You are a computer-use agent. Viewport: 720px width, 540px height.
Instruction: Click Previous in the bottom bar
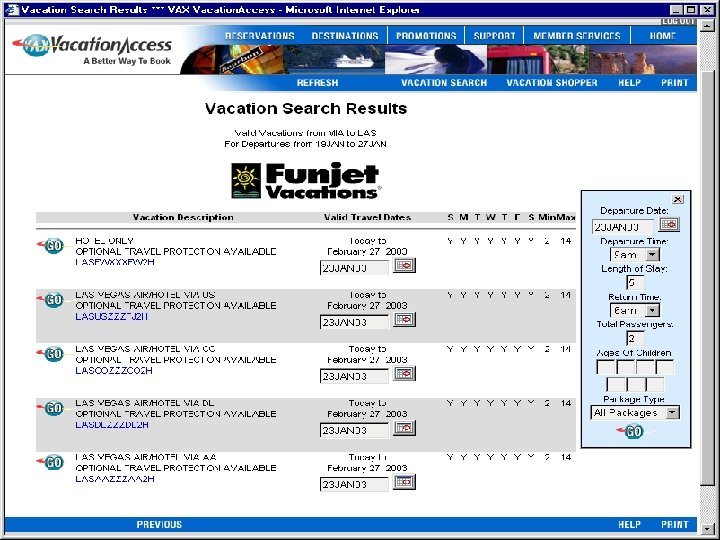(x=159, y=524)
